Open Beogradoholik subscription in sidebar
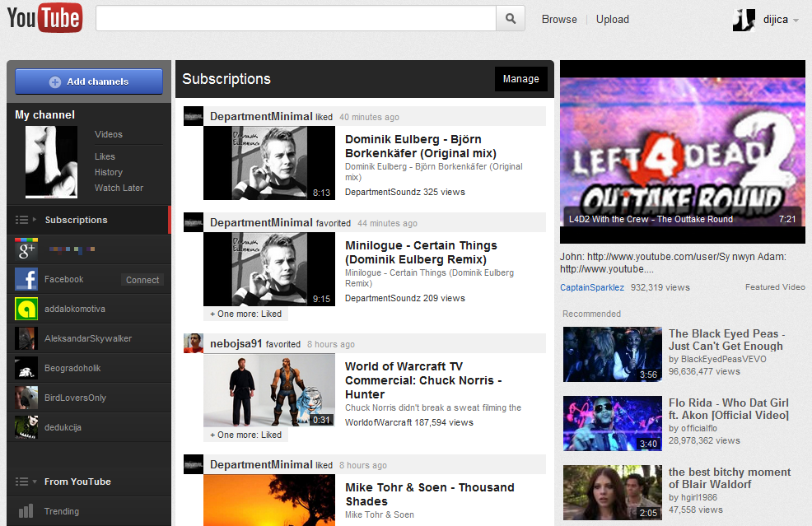 point(72,368)
